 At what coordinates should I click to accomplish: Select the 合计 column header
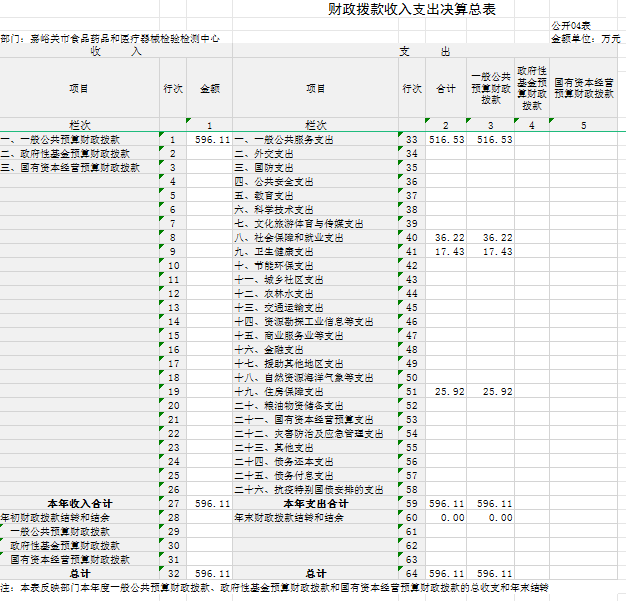(445, 89)
